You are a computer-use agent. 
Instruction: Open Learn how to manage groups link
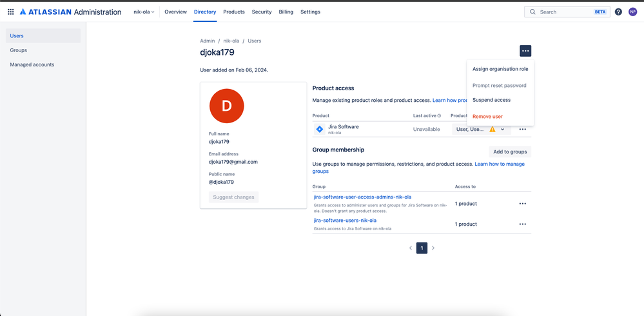tap(418, 168)
